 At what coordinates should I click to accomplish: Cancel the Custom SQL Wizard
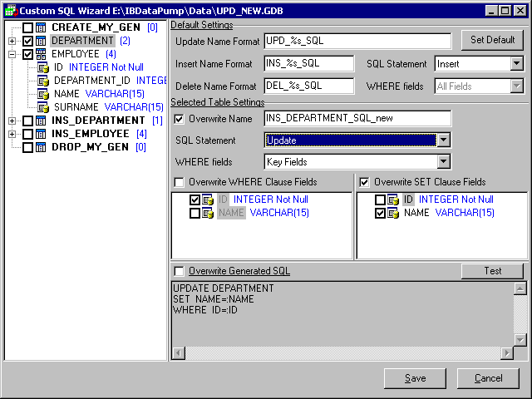(x=488, y=378)
